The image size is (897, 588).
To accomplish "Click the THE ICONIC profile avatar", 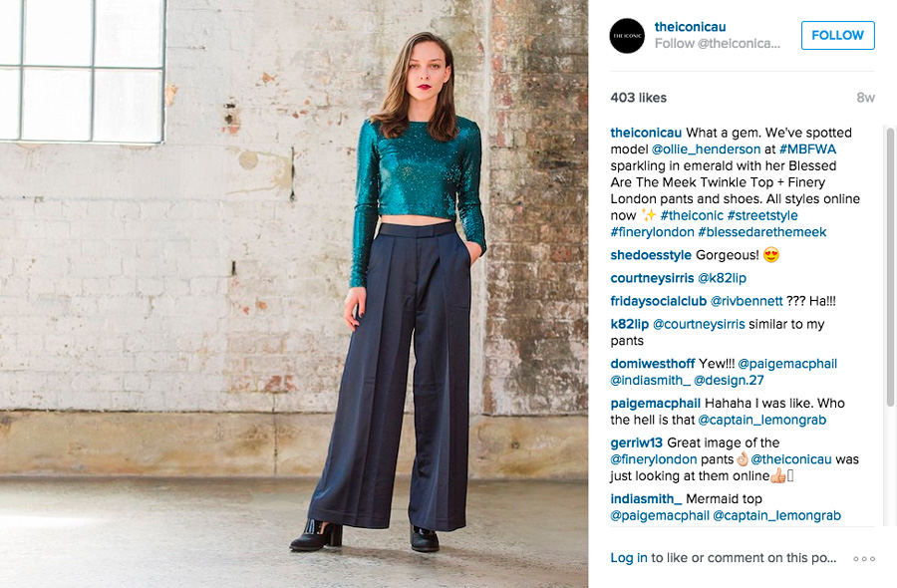I will pyautogui.click(x=627, y=36).
